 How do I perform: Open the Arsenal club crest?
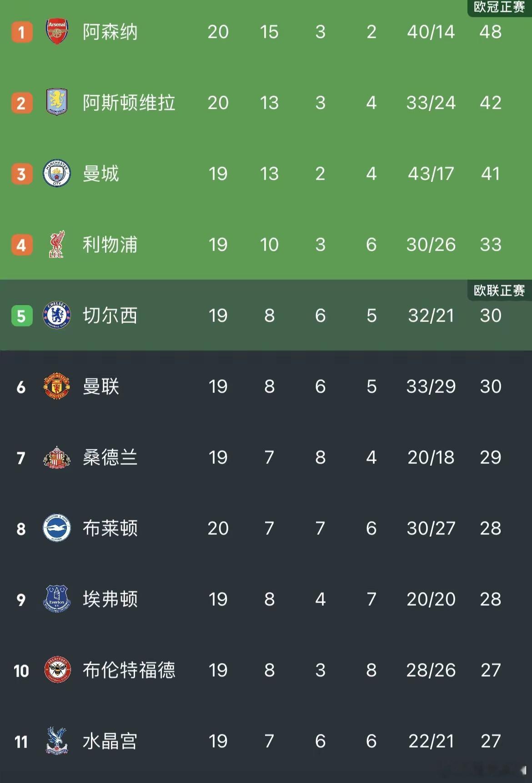point(57,32)
